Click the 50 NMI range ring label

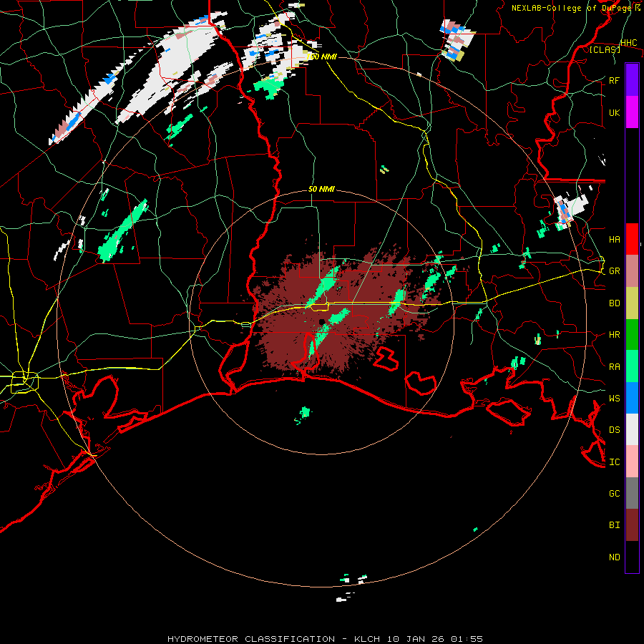coord(321,189)
